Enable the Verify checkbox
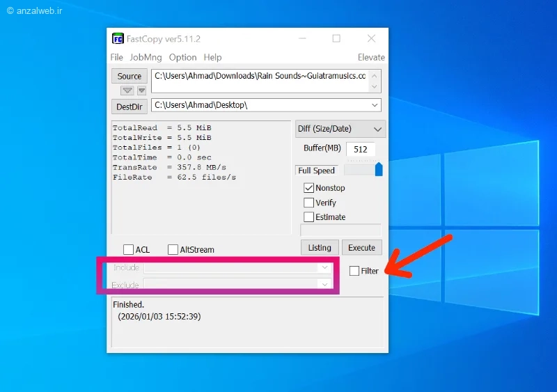Image resolution: width=557 pixels, height=392 pixels. 308,203
